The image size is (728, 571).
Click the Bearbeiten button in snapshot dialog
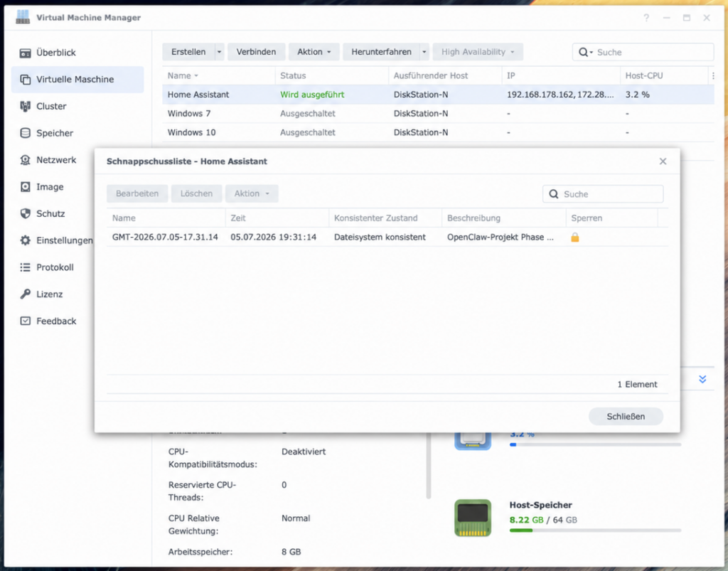tap(137, 193)
